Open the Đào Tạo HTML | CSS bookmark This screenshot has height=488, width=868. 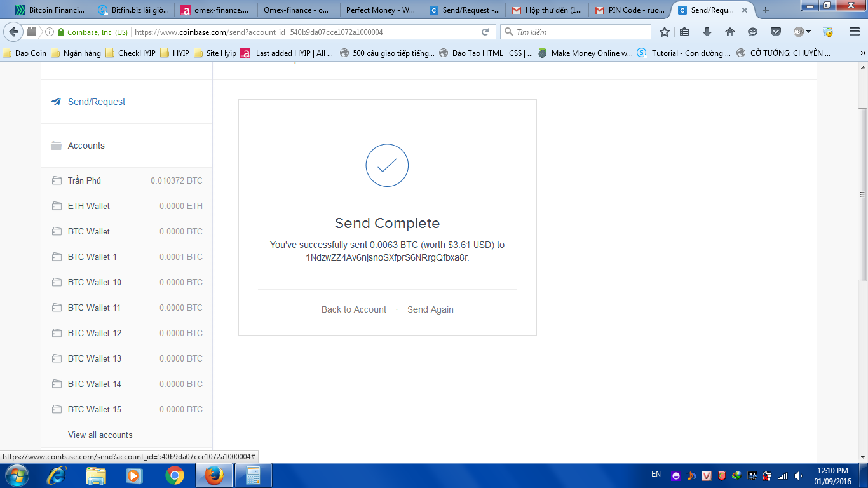pyautogui.click(x=486, y=53)
